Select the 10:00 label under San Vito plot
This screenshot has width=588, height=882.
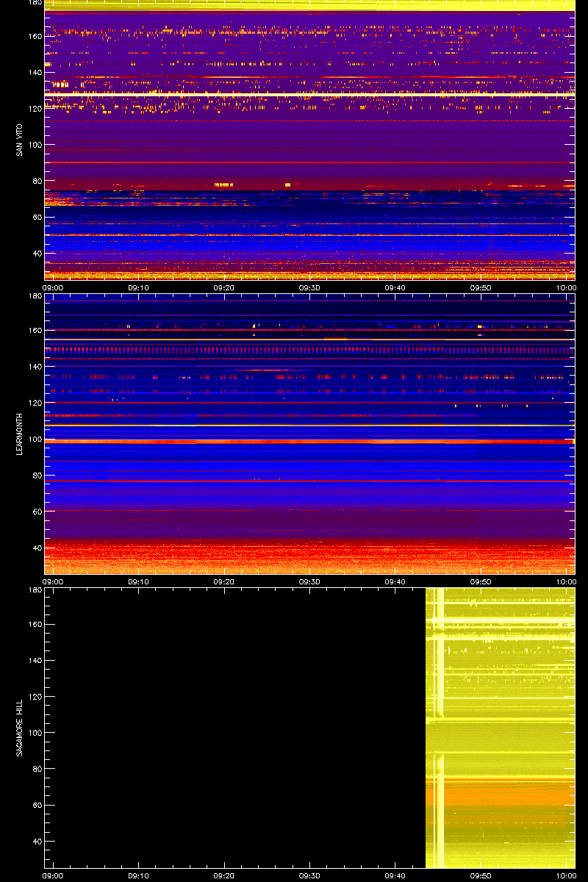(566, 288)
